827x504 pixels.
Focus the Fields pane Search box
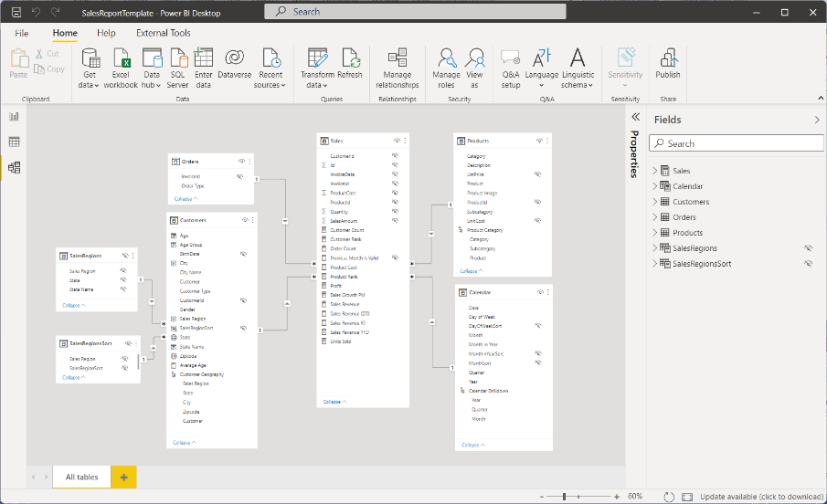737,143
